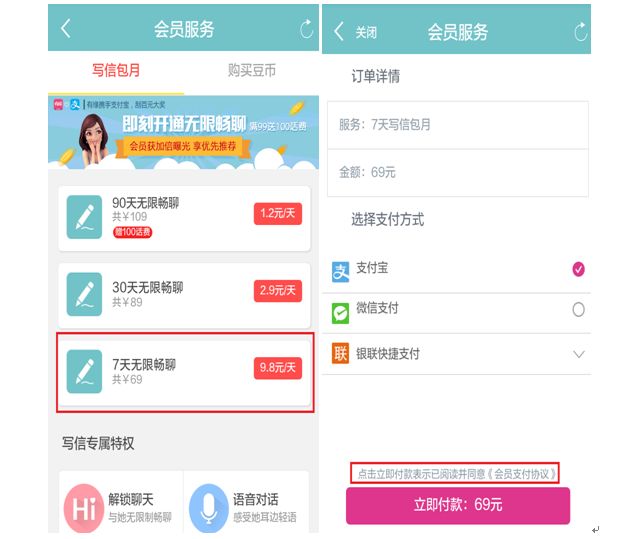The image size is (630, 539).
Task: Go back using left screen's back arrow
Action: click(x=66, y=29)
